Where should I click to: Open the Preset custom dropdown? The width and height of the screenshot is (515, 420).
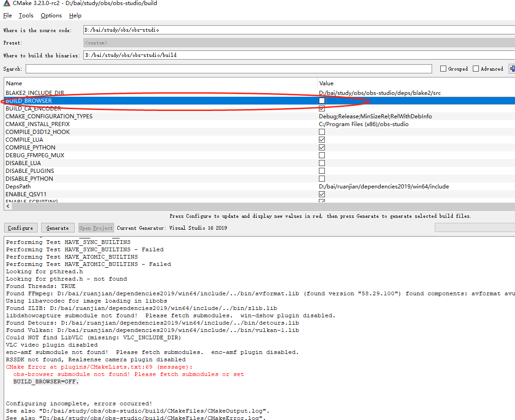[x=299, y=43]
